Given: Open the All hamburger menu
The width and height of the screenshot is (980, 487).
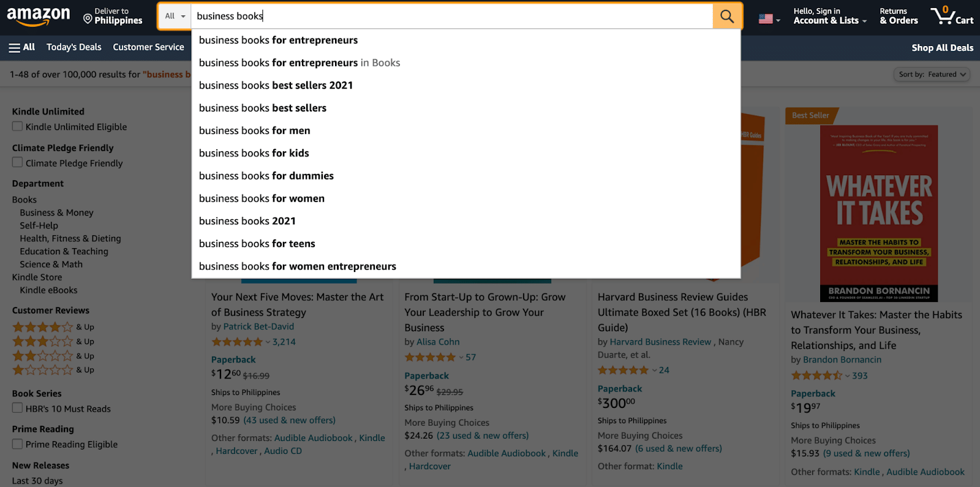Looking at the screenshot, I should [x=21, y=47].
